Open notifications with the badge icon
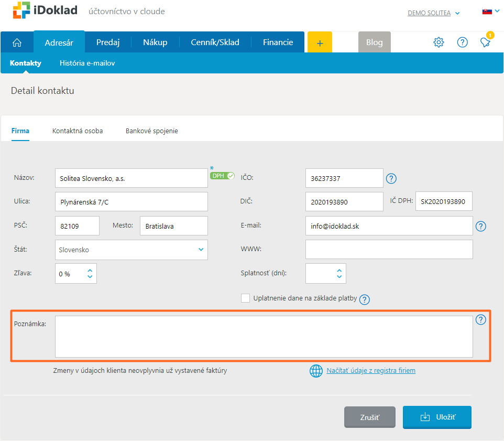 (486, 42)
